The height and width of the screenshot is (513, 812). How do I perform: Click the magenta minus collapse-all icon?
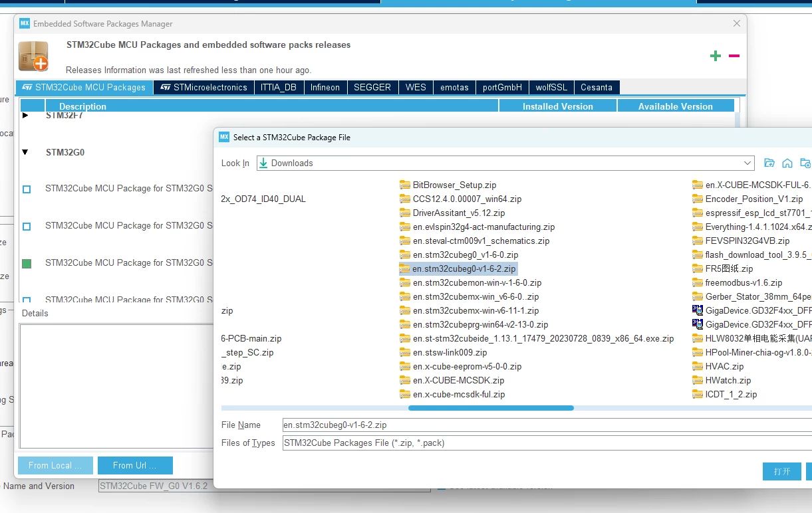coord(734,56)
